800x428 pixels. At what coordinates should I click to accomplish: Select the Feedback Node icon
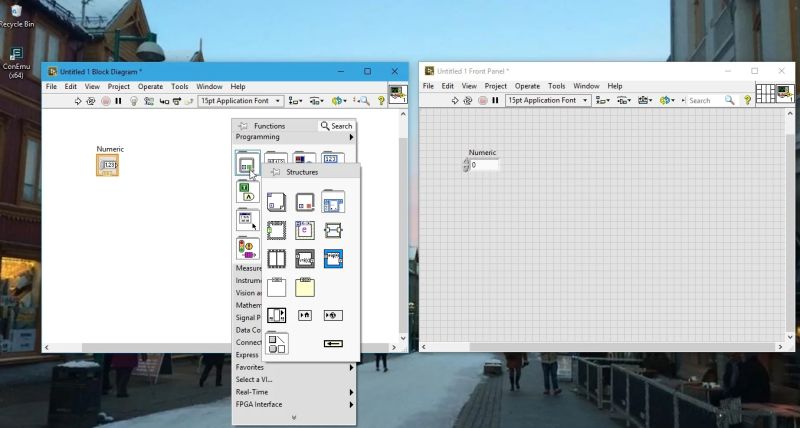coord(333,344)
